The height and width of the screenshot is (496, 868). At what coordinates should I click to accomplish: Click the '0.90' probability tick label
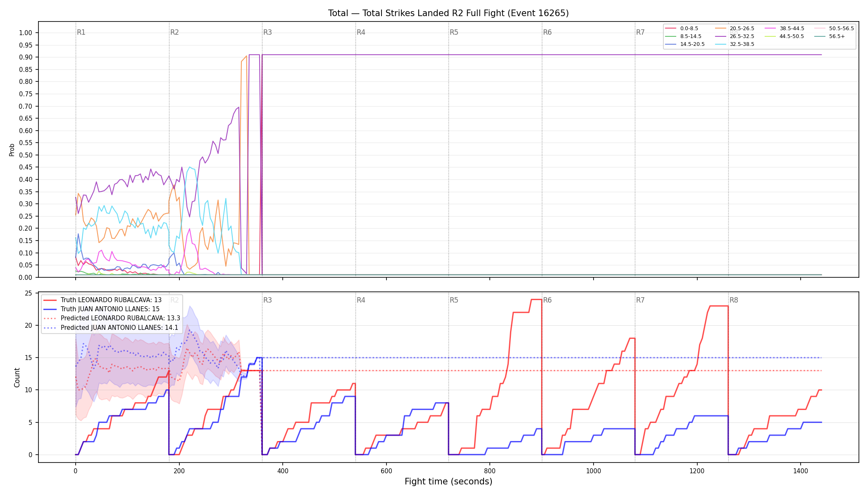point(26,57)
